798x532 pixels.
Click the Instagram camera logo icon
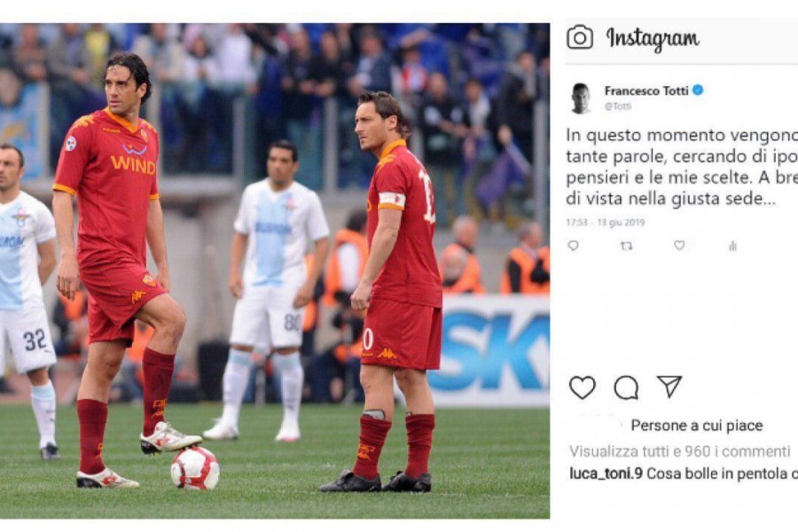point(580,37)
